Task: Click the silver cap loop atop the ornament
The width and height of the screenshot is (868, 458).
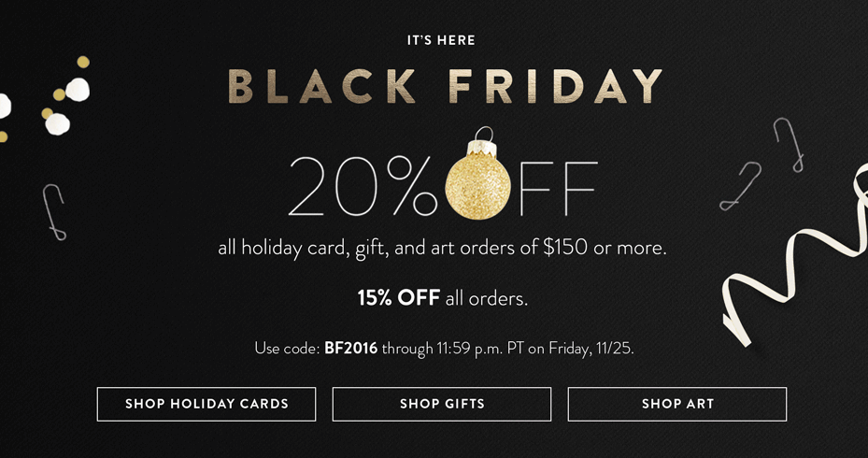Action: tap(484, 134)
